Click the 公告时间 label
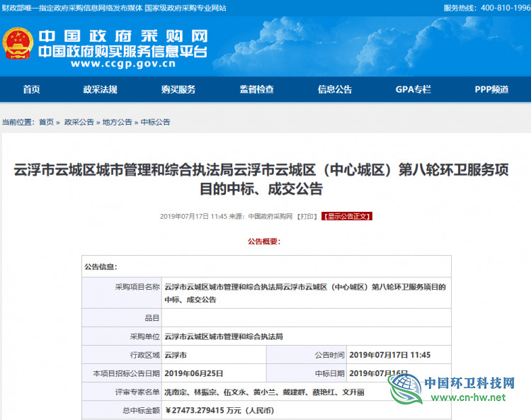The image size is (531, 420). [x=329, y=355]
